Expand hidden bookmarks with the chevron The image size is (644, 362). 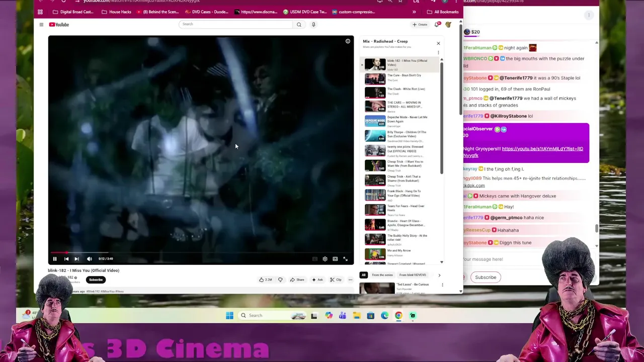click(414, 12)
